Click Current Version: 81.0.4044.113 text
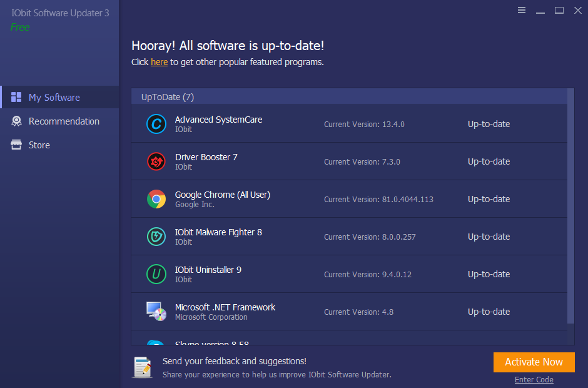588x388 pixels. point(378,199)
